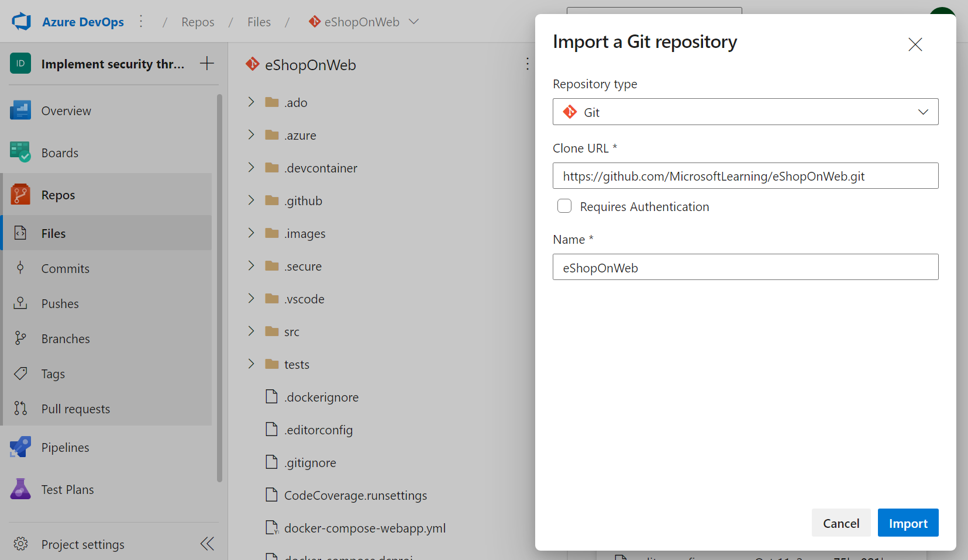Image resolution: width=968 pixels, height=560 pixels.
Task: Go to Boards in the sidebar
Action: [x=60, y=153]
